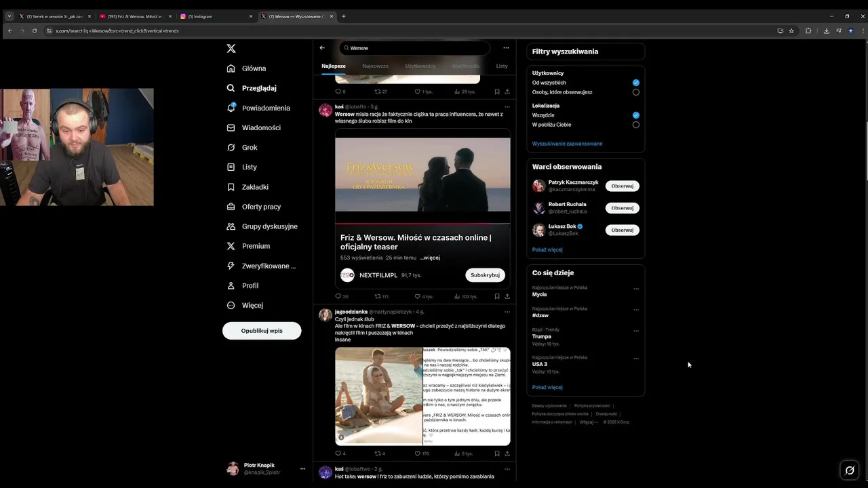Open new browser tab plus button
Screen dimensions: 868x488
pyautogui.click(x=343, y=16)
